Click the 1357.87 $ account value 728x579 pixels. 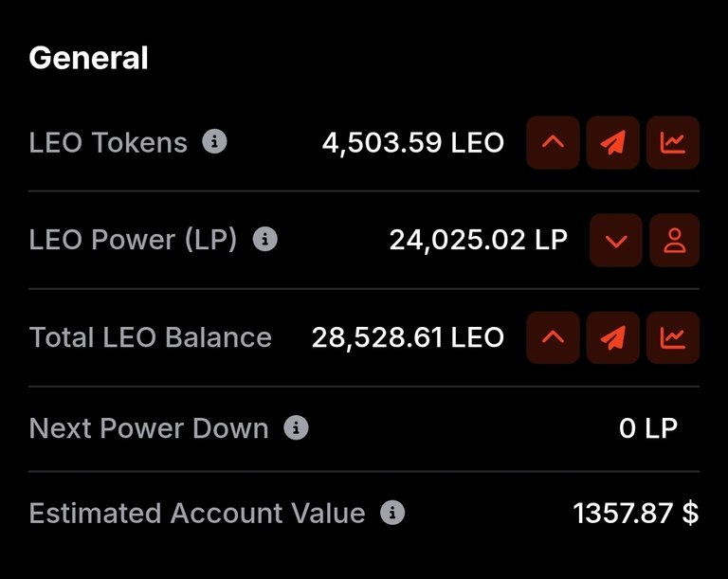pyautogui.click(x=636, y=513)
